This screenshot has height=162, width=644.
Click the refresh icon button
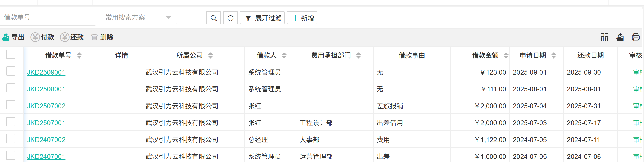tap(230, 18)
